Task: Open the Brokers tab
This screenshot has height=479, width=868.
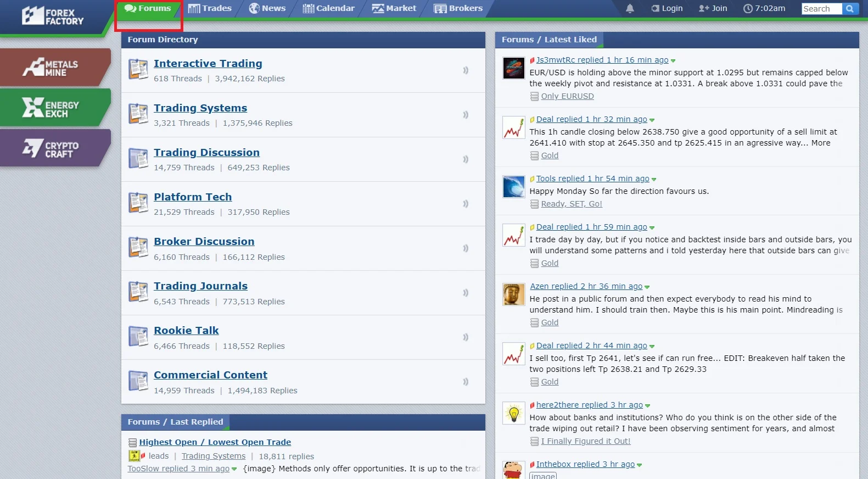Action: (458, 8)
